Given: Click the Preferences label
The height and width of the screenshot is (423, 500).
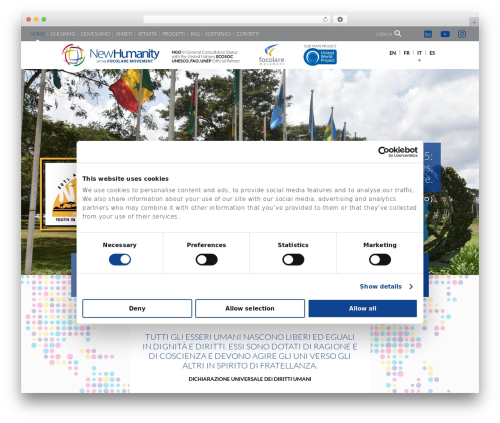Looking at the screenshot, I should (x=206, y=245).
